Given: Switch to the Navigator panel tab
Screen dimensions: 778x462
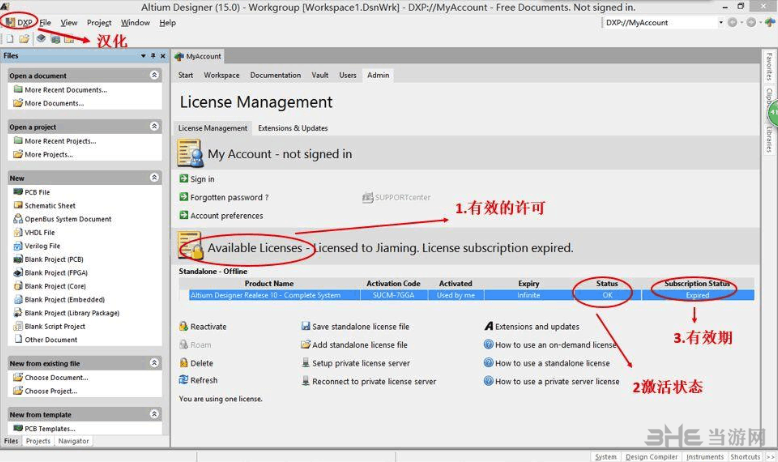Looking at the screenshot, I should pyautogui.click(x=73, y=441).
